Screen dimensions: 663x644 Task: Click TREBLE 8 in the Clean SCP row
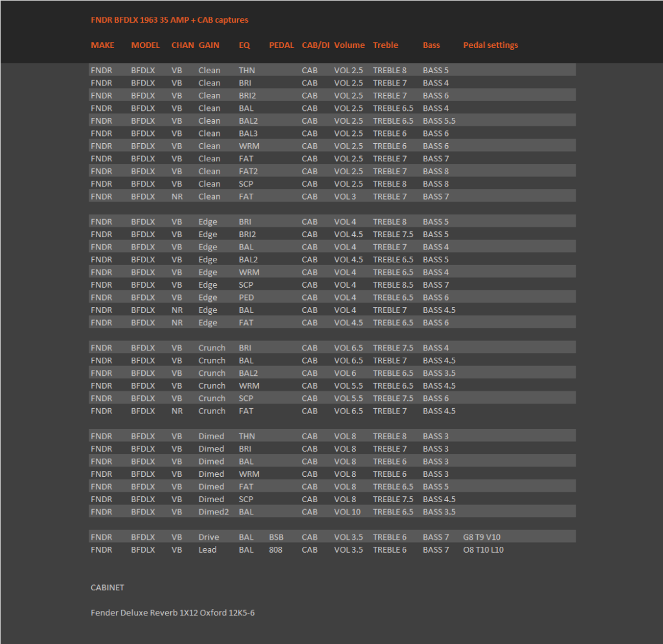point(389,184)
